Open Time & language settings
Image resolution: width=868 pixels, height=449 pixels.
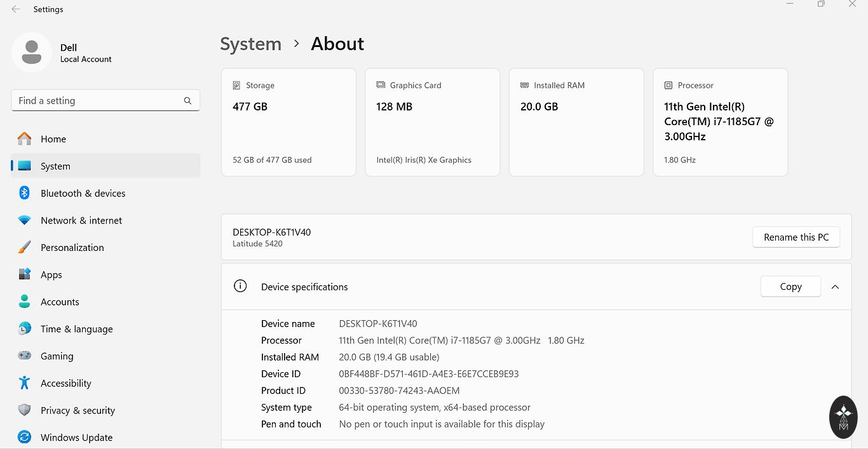point(76,329)
